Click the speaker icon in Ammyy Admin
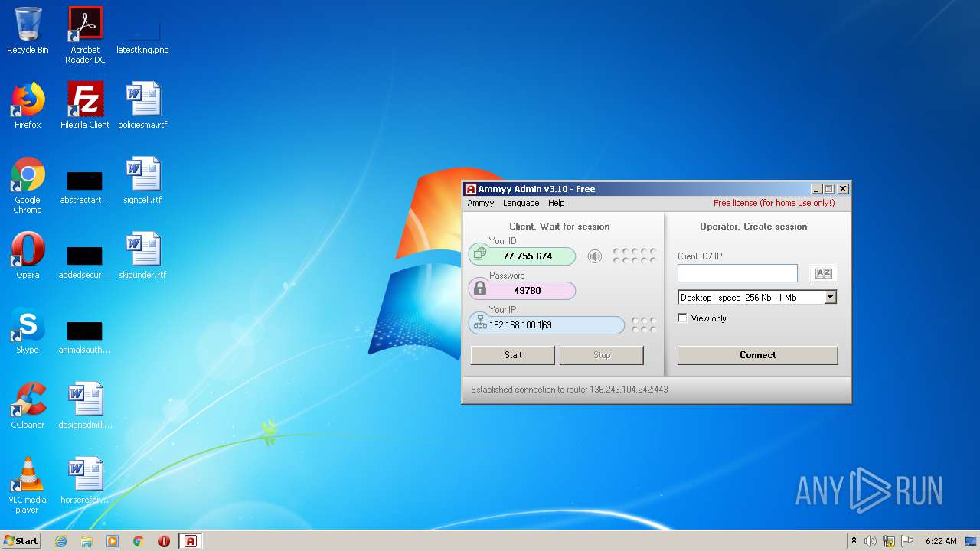This screenshot has height=551, width=980. (594, 256)
